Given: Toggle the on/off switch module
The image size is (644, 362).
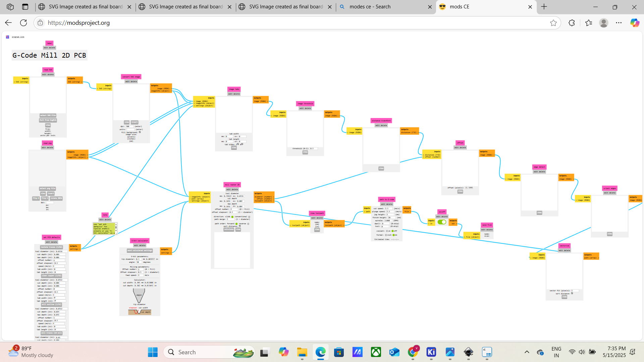Looking at the screenshot, I should [442, 222].
